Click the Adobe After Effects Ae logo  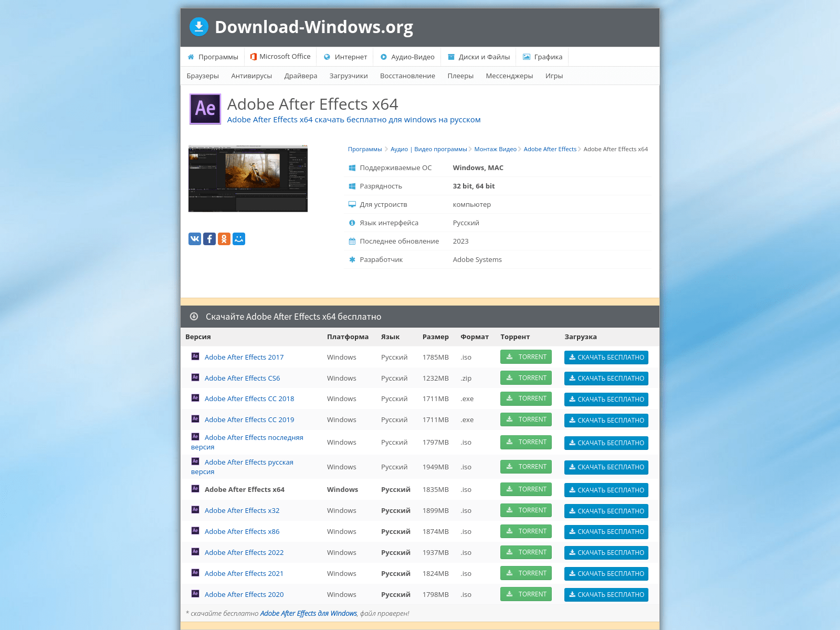click(x=205, y=109)
